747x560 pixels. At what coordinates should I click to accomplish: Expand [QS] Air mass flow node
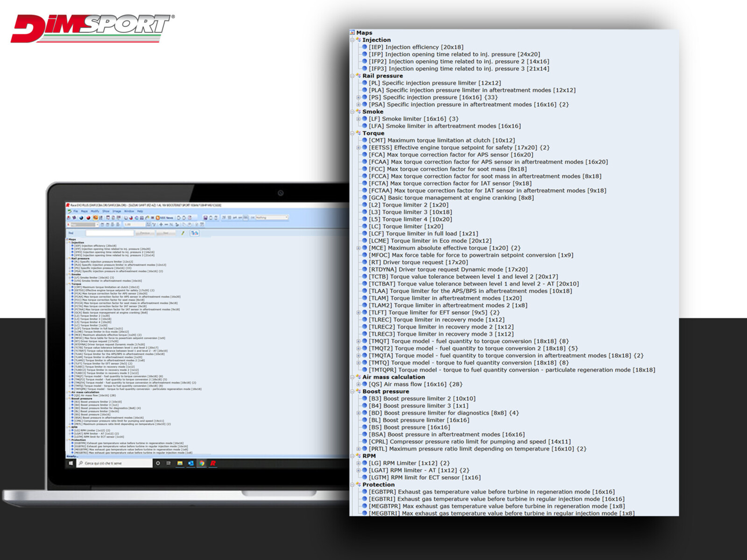359,385
